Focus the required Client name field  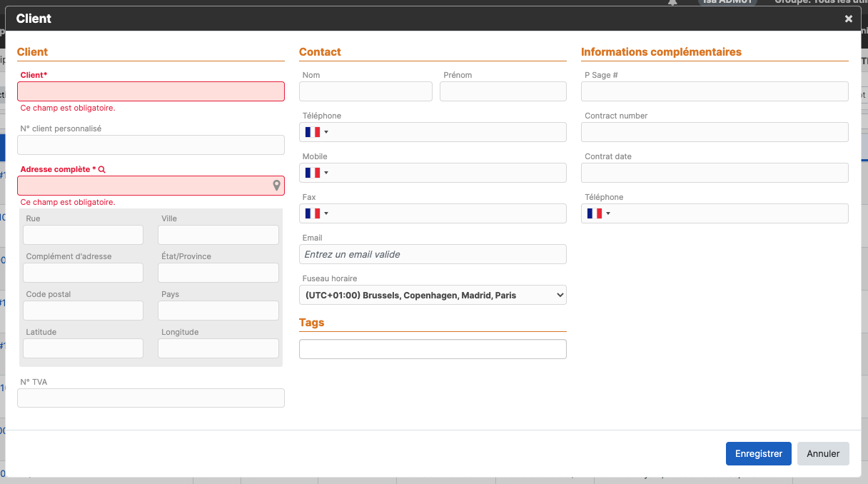[151, 91]
